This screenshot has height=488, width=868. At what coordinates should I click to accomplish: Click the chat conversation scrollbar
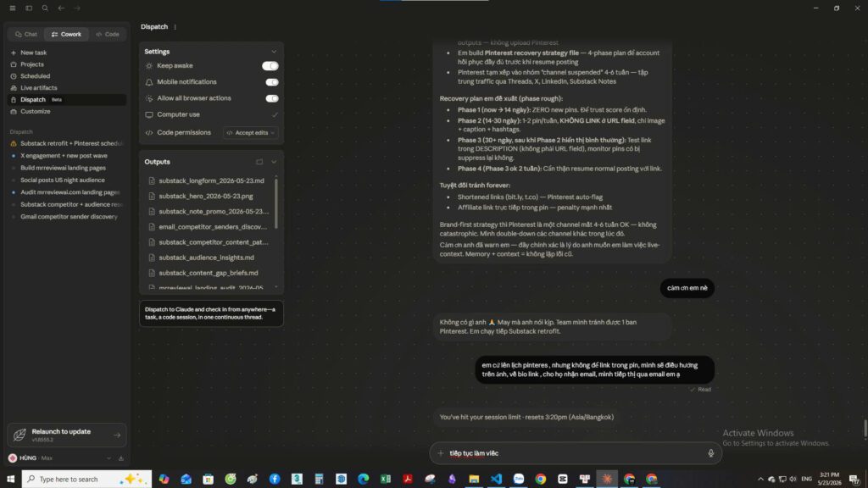pos(865,429)
